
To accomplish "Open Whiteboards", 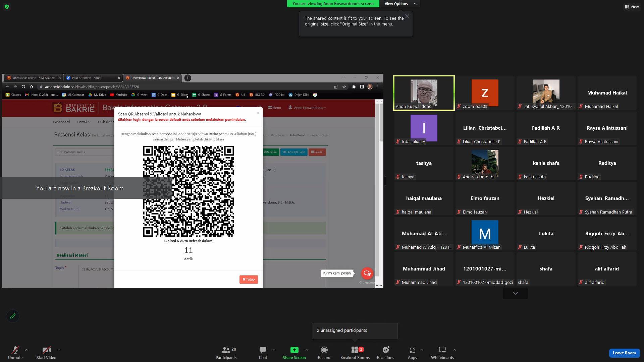I will pyautogui.click(x=442, y=353).
